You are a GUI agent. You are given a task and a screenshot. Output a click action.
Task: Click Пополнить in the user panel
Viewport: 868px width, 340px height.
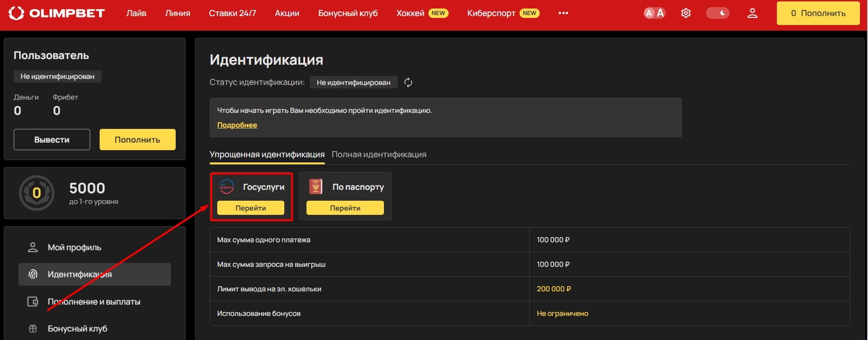tap(137, 140)
